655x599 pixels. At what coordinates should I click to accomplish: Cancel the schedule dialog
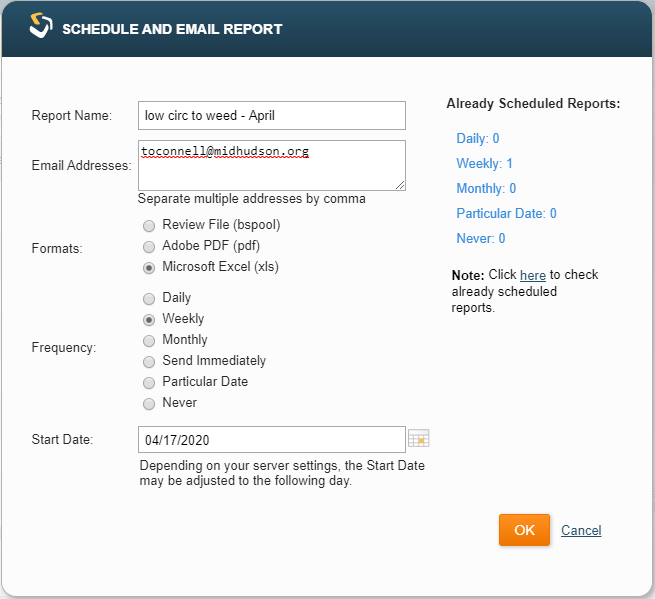(581, 530)
